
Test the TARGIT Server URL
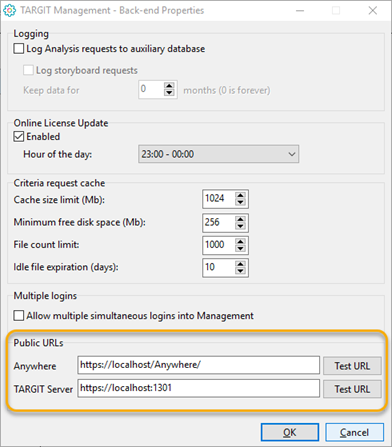pos(352,389)
